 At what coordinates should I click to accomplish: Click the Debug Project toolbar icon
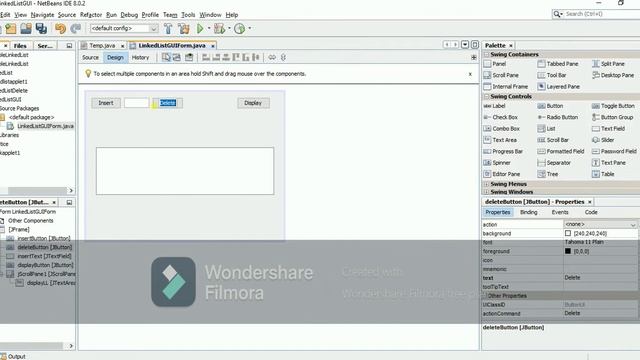(219, 28)
